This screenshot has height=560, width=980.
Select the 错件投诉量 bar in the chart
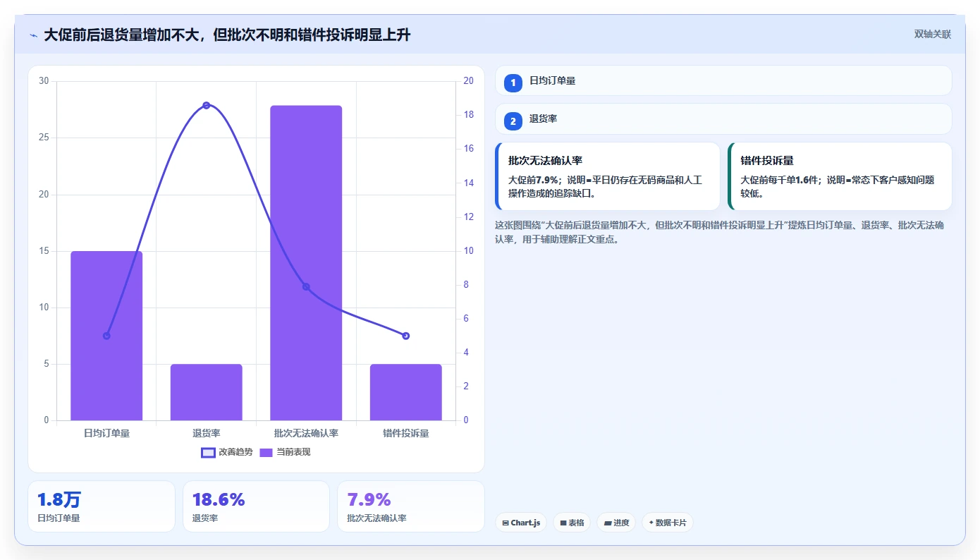click(x=406, y=392)
